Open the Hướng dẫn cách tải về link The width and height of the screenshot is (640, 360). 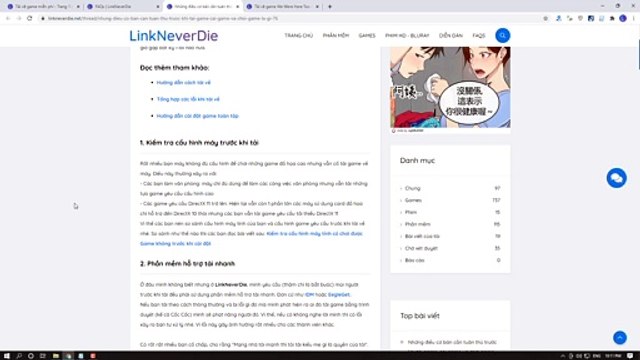coord(184,82)
